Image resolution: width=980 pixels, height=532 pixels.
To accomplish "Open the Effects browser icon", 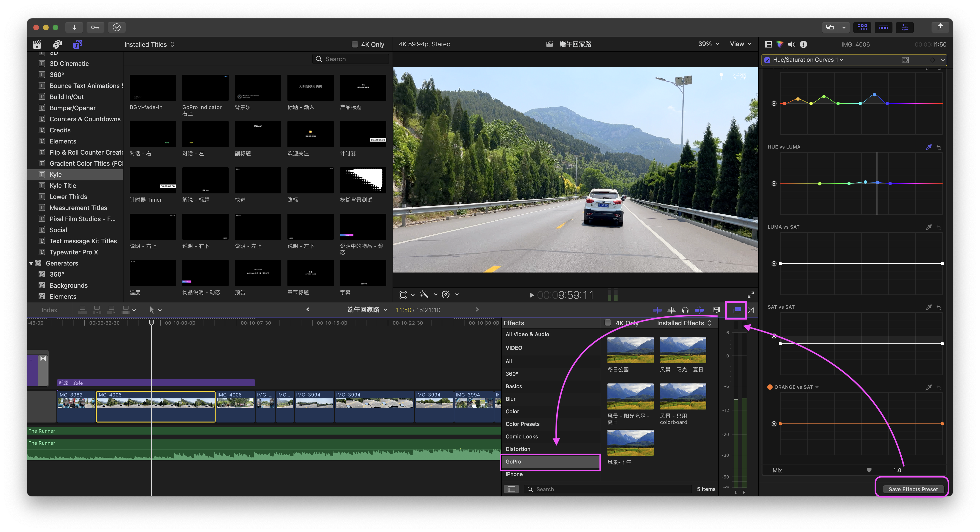I will click(x=736, y=310).
